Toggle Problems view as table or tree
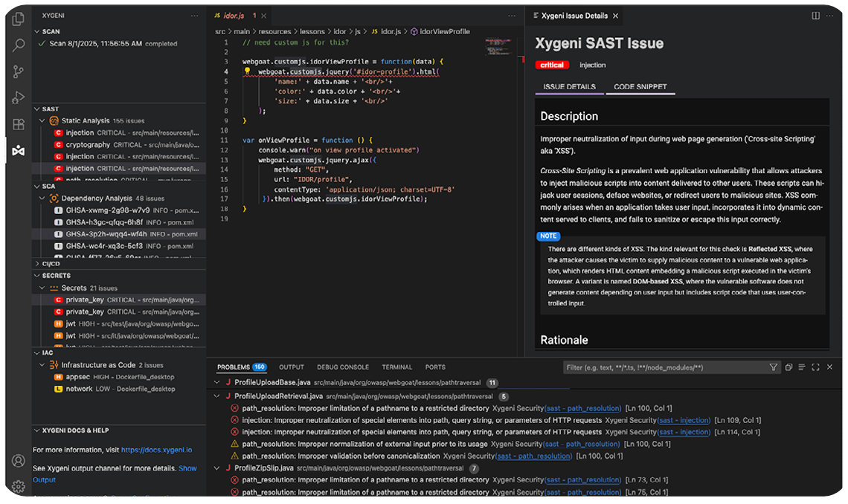 [x=802, y=367]
